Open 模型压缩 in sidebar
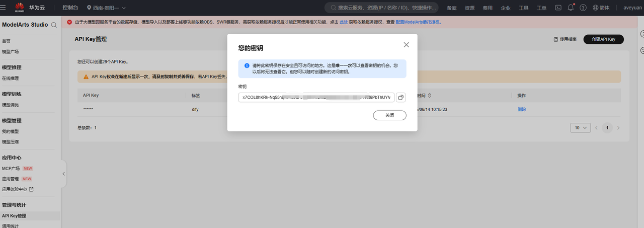The width and height of the screenshot is (644, 228). [x=11, y=142]
